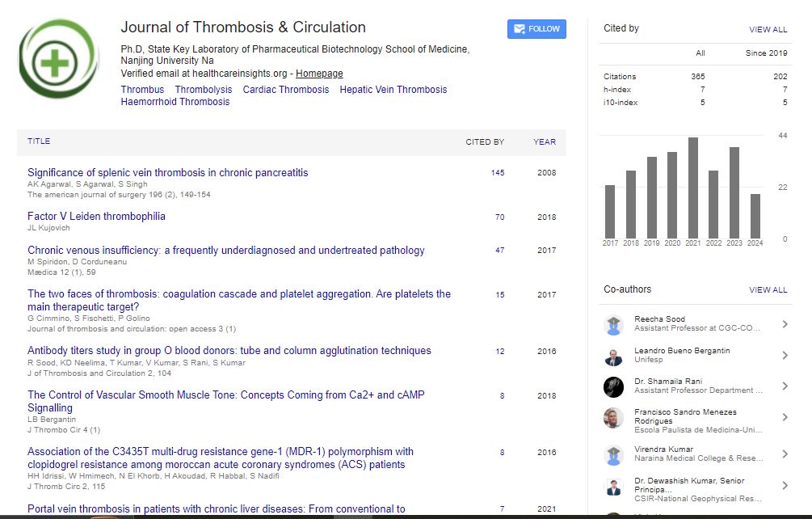Screen dimensions: 812x519
Task: Click Dr. Dewashish Kumar's profile photo
Action: pos(614,487)
